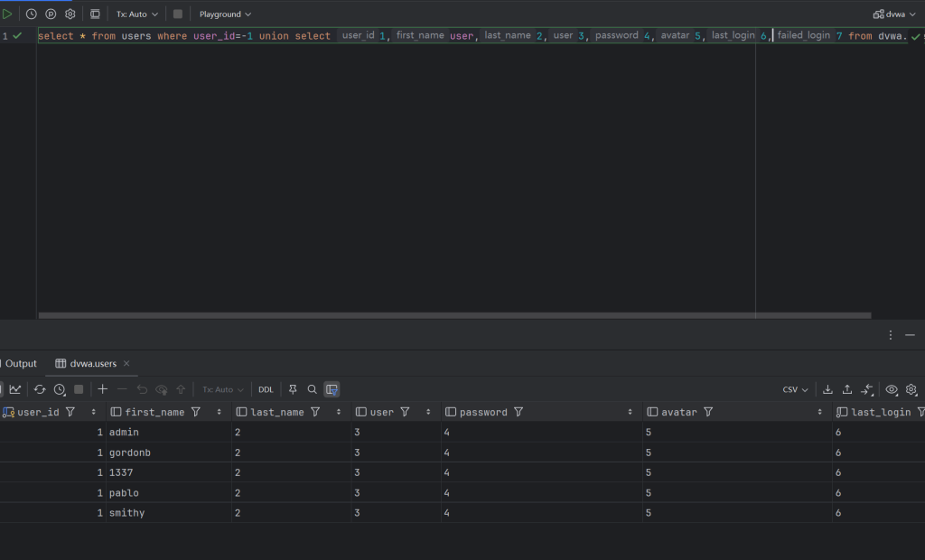Open the tool window three-dot options menu
Image resolution: width=925 pixels, height=560 pixels.
890,335
